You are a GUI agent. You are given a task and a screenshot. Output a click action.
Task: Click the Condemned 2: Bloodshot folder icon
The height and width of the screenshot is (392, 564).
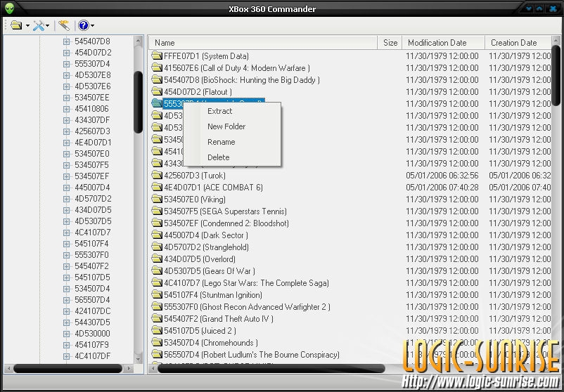pyautogui.click(x=157, y=223)
